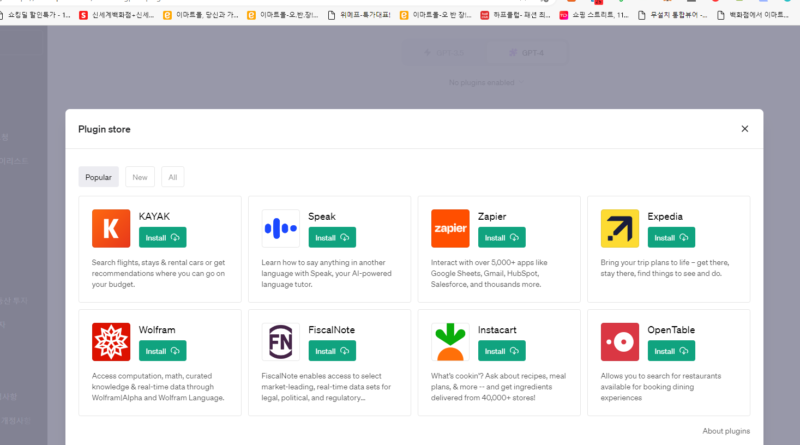This screenshot has width=800, height=445.
Task: Open the About plugins link
Action: tap(726, 431)
